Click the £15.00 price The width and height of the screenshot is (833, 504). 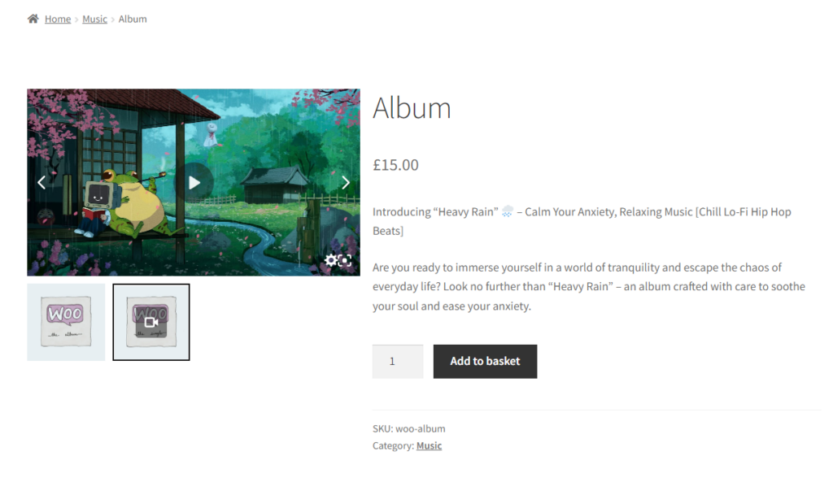[x=395, y=165]
